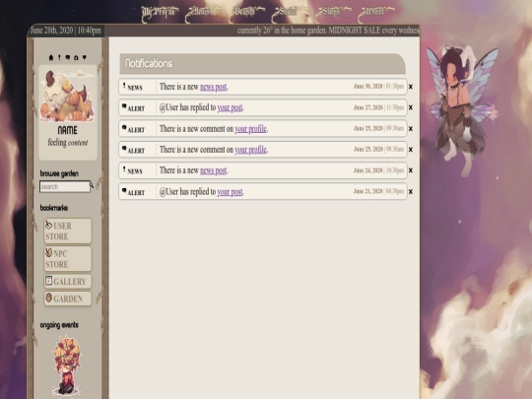532x399 pixels.
Task: Click the exclamation mark icon above avatar
Action: coord(59,57)
